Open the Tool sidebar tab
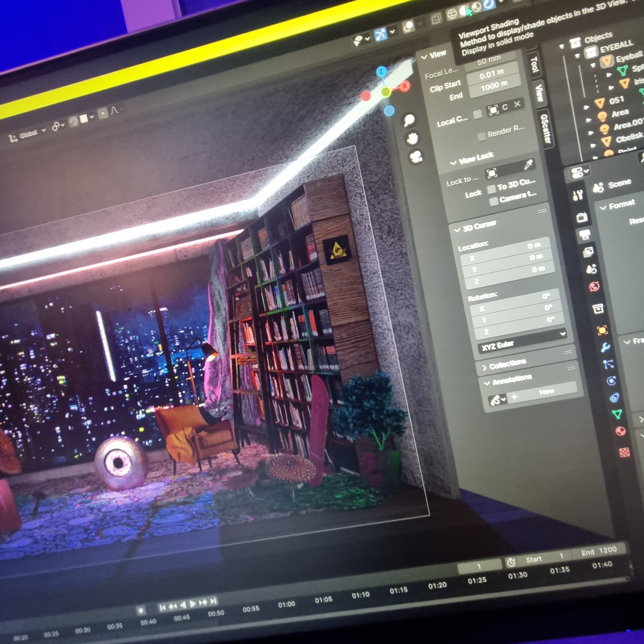The height and width of the screenshot is (644, 644). pyautogui.click(x=534, y=64)
